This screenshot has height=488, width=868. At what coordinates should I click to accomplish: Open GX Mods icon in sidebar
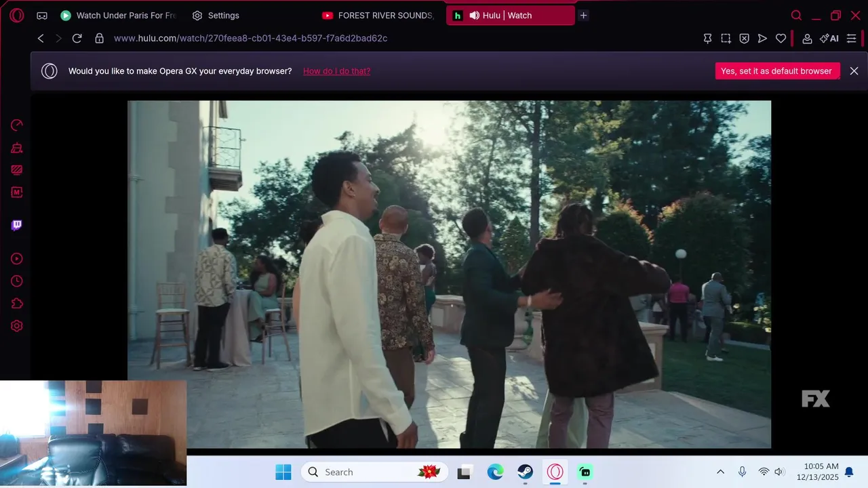click(x=17, y=170)
